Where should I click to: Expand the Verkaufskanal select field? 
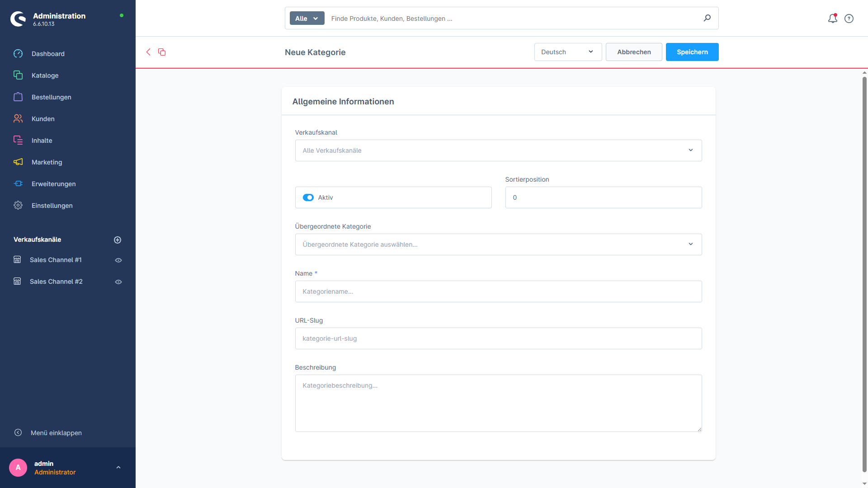(498, 150)
